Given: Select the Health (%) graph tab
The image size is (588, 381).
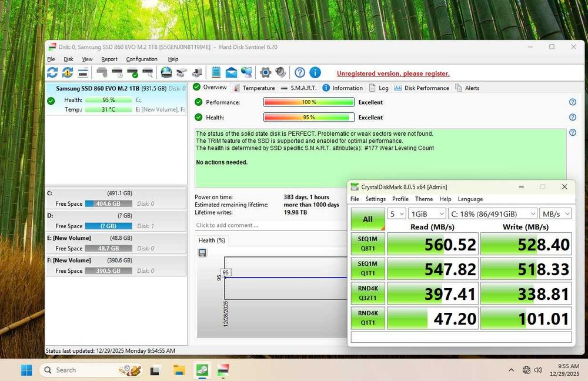Looking at the screenshot, I should click(212, 240).
